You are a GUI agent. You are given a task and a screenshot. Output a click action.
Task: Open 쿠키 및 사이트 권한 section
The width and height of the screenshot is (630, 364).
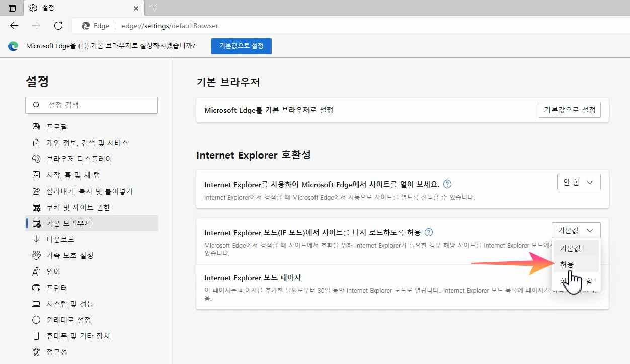click(x=92, y=207)
